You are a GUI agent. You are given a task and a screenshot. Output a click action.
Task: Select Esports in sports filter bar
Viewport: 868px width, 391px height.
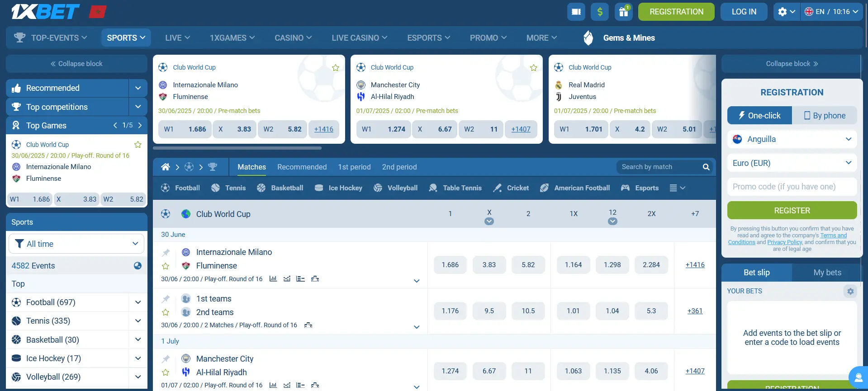click(x=640, y=188)
